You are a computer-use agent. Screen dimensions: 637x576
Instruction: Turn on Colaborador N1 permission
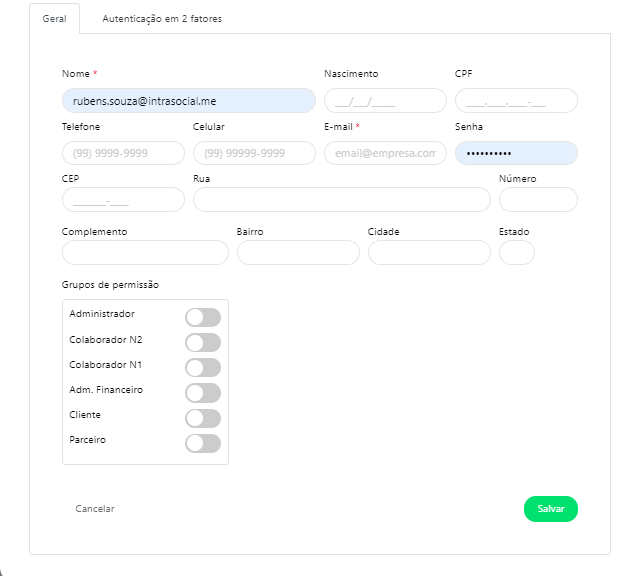point(203,367)
